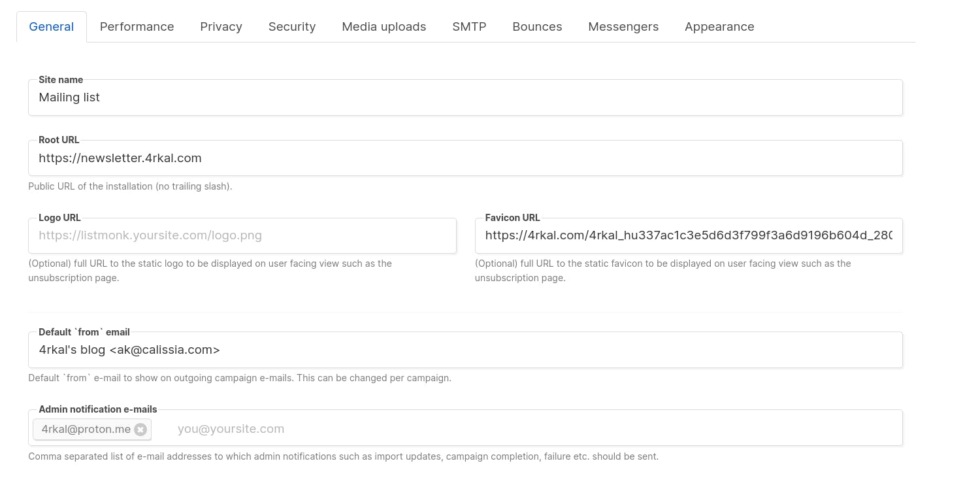980x478 pixels.
Task: Switch to the Messengers tab
Action: point(623,27)
